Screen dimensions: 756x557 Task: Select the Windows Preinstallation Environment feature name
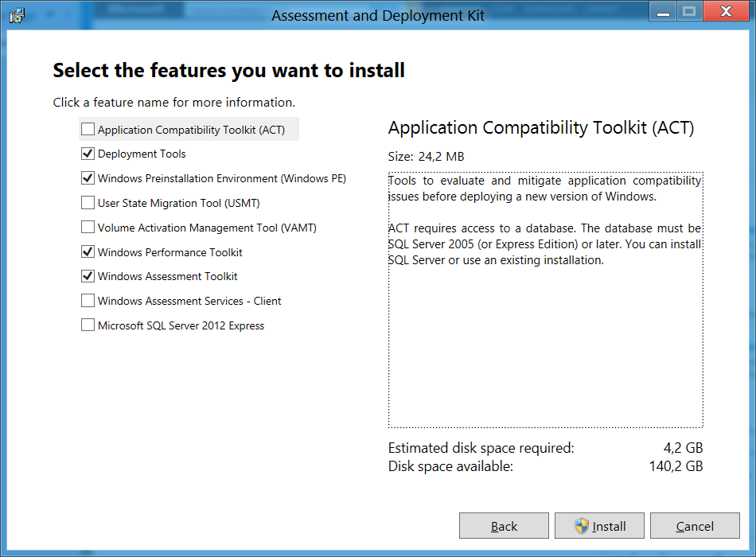[222, 178]
